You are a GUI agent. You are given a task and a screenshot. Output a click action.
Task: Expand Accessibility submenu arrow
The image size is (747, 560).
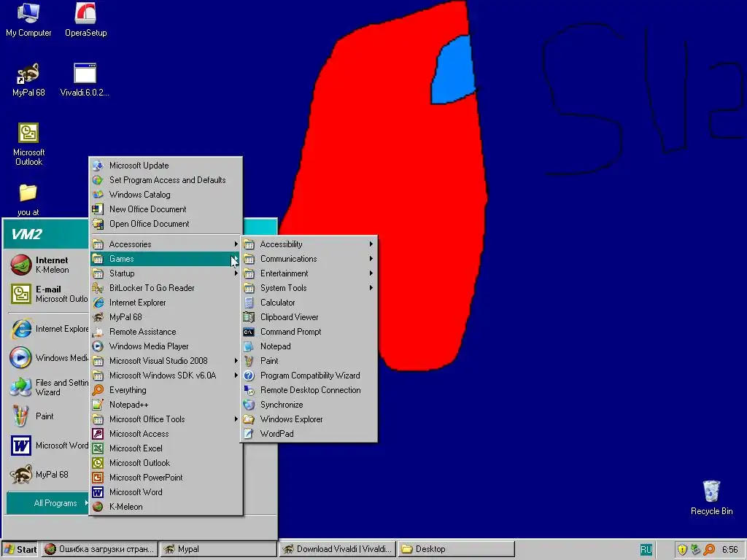coord(371,244)
